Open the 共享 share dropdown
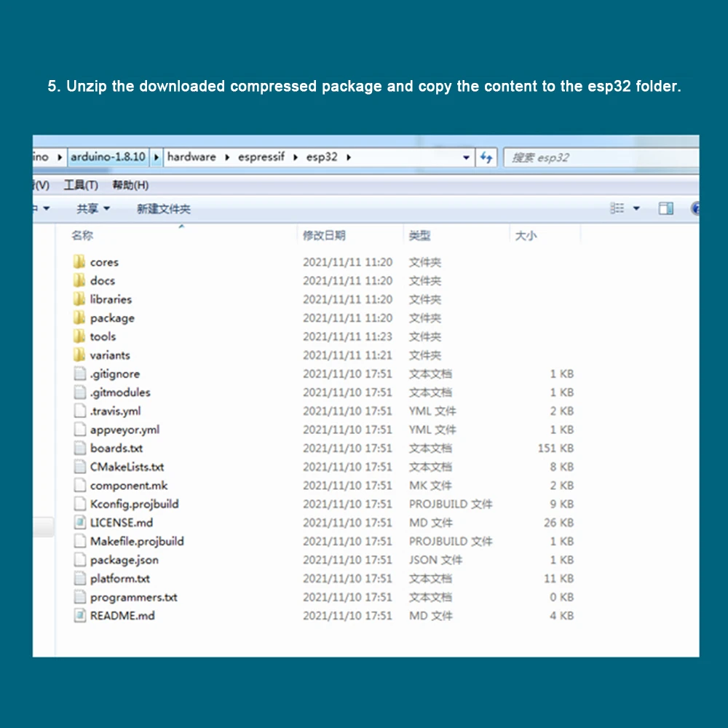This screenshot has width=728, height=728. point(93,208)
